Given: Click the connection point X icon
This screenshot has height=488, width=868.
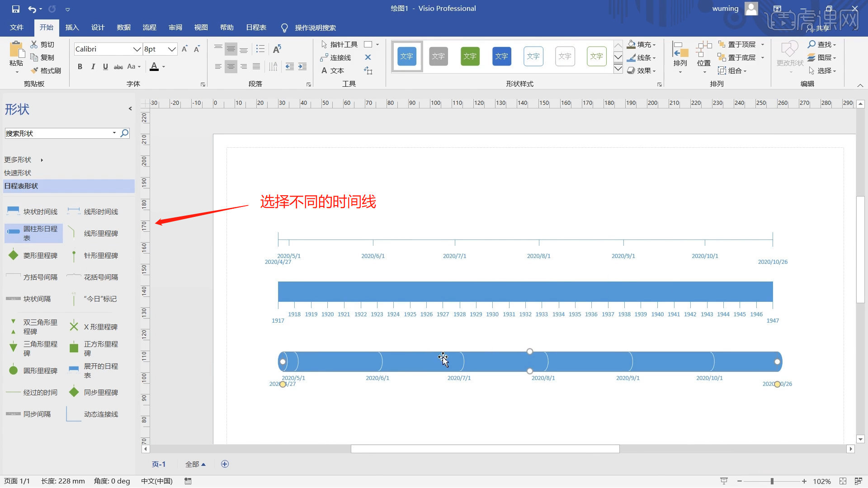Looking at the screenshot, I should 368,57.
